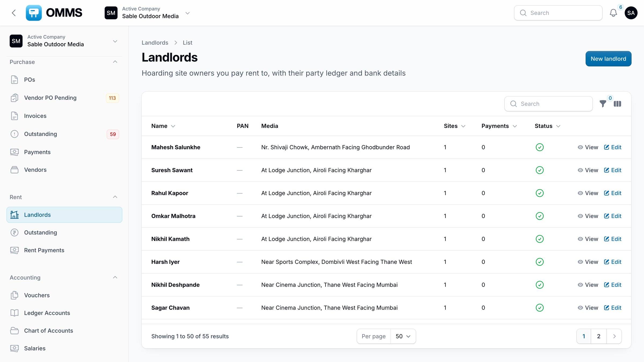Click status check icon for Rahul Kapoor
Screen dimensions: 644x362
pyautogui.click(x=540, y=193)
